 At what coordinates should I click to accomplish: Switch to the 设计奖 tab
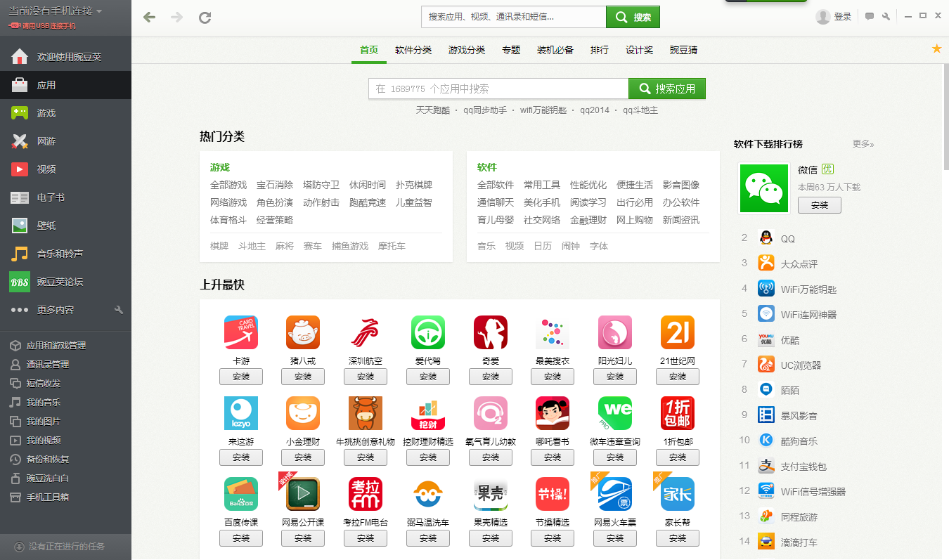[x=640, y=50]
